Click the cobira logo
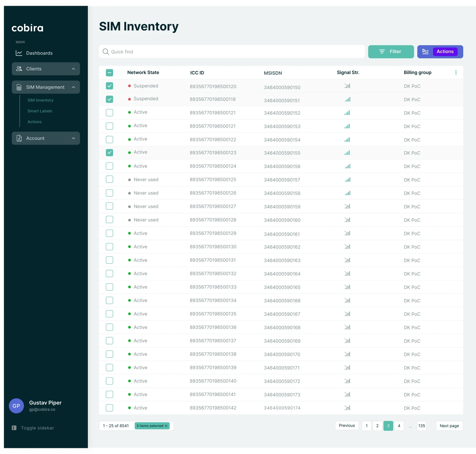 coord(28,28)
